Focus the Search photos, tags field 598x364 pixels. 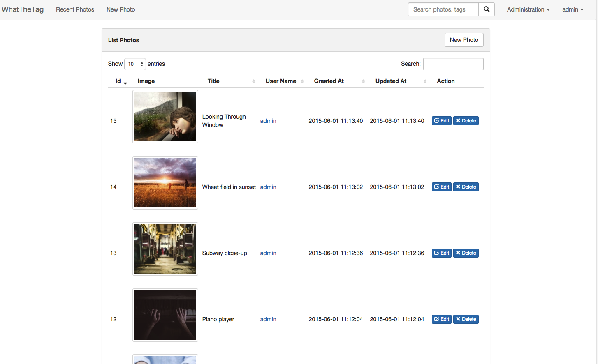tap(443, 9)
